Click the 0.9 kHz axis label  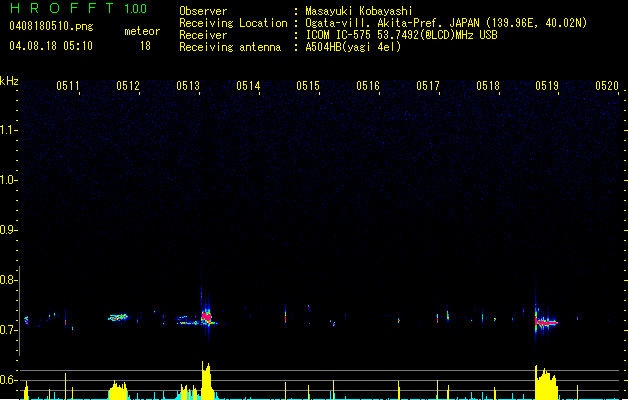(x=7, y=230)
